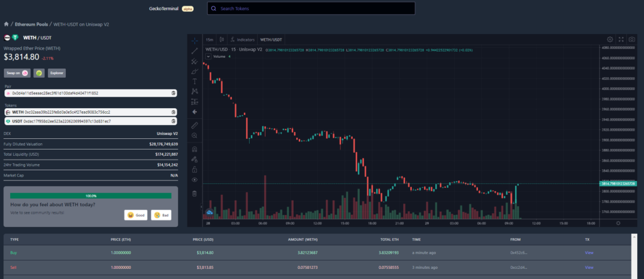Click the -2.11% price change

pyautogui.click(x=47, y=58)
